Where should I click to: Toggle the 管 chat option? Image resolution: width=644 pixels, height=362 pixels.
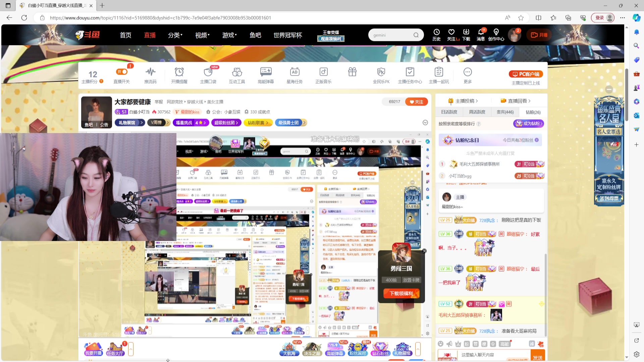point(476,344)
